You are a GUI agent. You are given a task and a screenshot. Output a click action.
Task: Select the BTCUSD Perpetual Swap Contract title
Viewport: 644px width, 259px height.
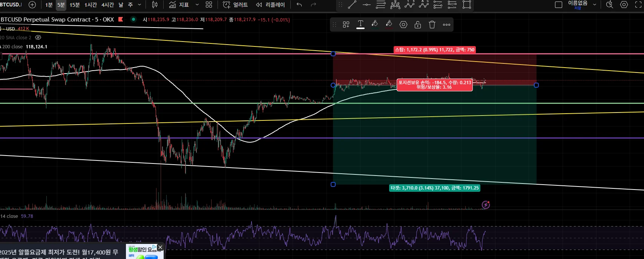(x=57, y=19)
